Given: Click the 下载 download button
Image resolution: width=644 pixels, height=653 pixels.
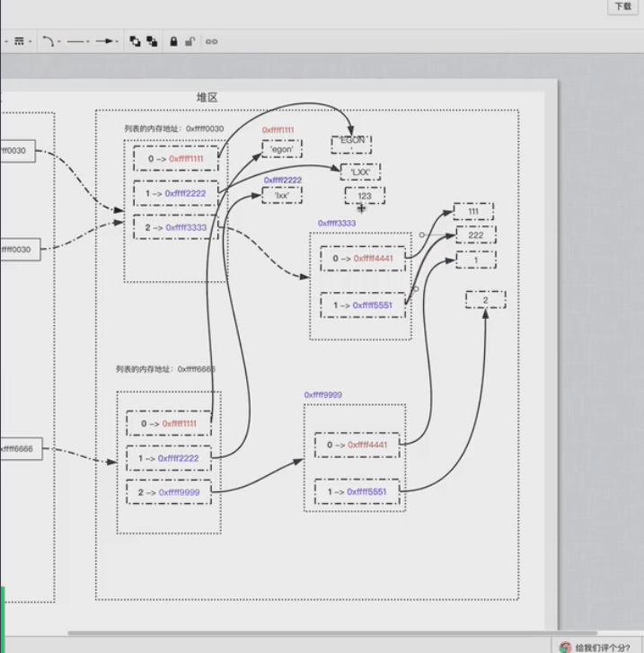Looking at the screenshot, I should pyautogui.click(x=622, y=6).
